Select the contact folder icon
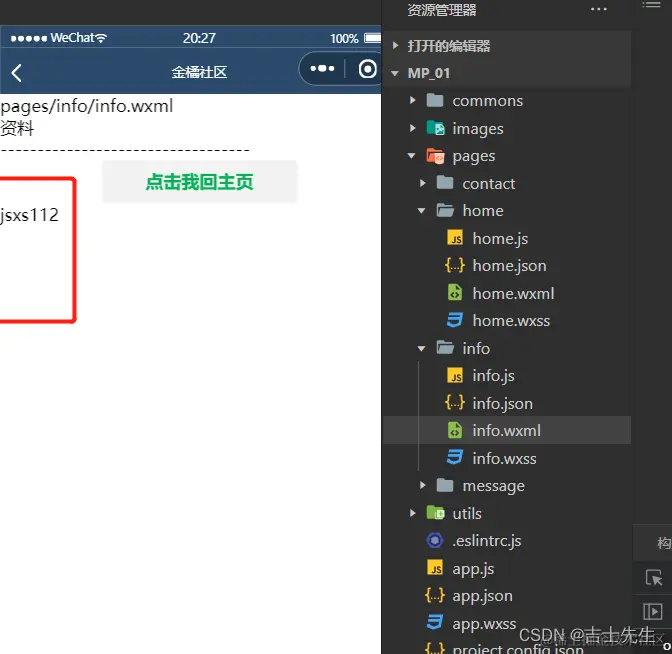Screen dimensions: 672x654 coord(445,183)
